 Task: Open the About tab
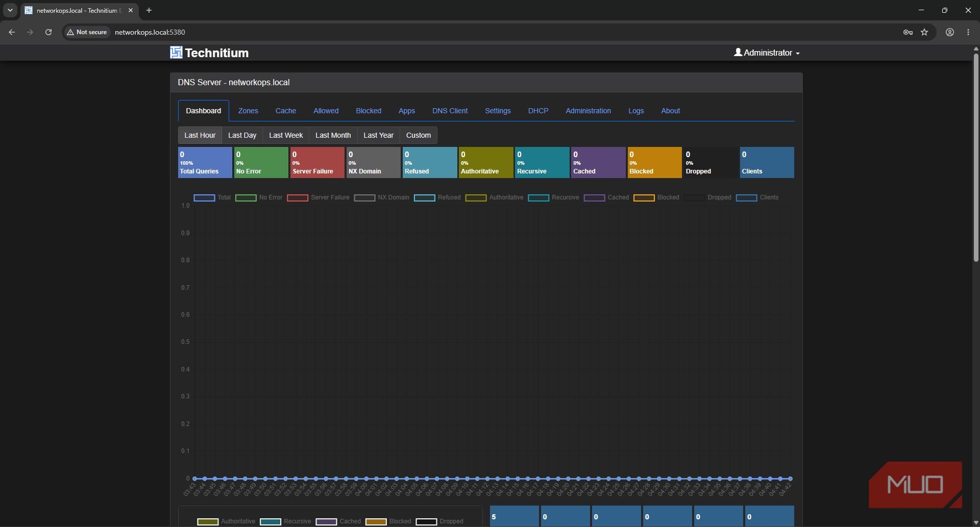click(671, 111)
